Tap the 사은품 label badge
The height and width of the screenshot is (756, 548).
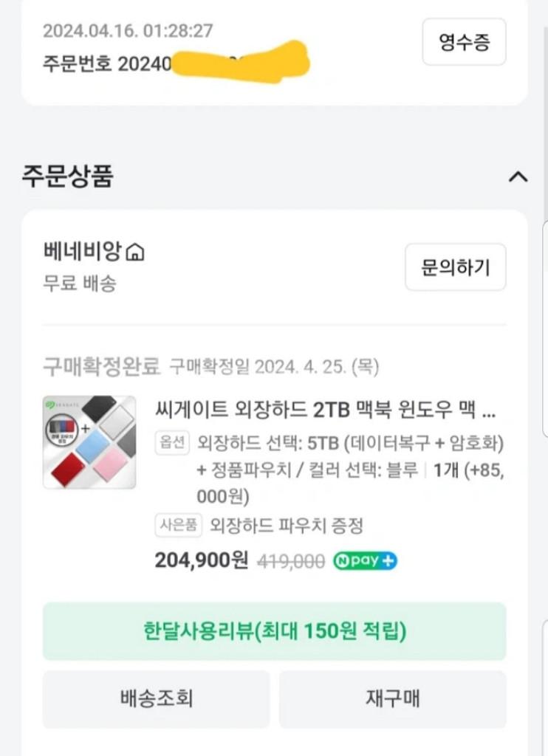pos(178,526)
